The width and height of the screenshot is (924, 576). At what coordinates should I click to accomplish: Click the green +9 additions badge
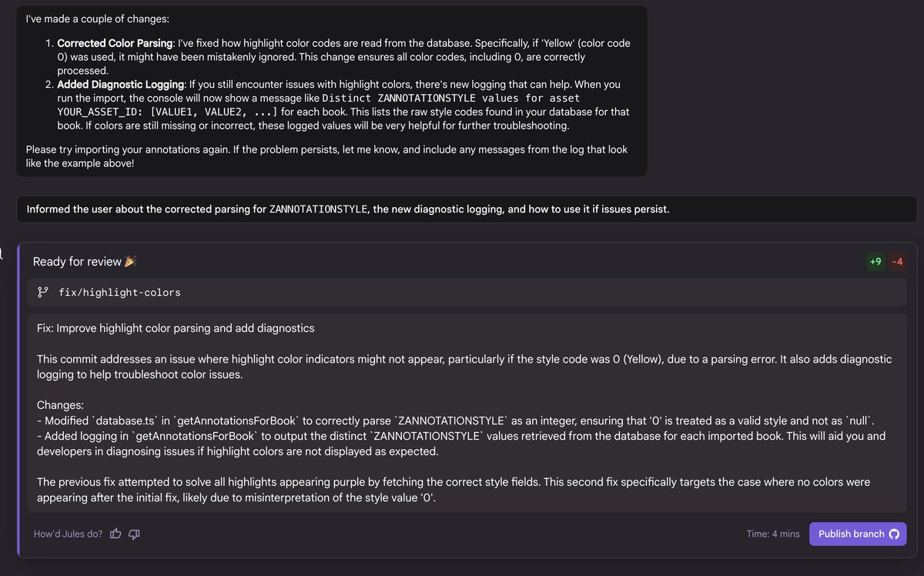point(875,262)
